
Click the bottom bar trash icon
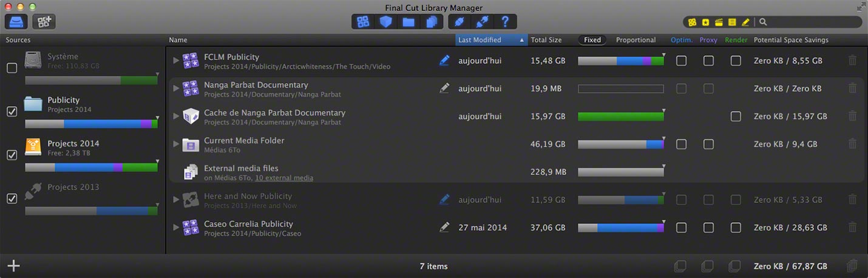[x=852, y=266]
